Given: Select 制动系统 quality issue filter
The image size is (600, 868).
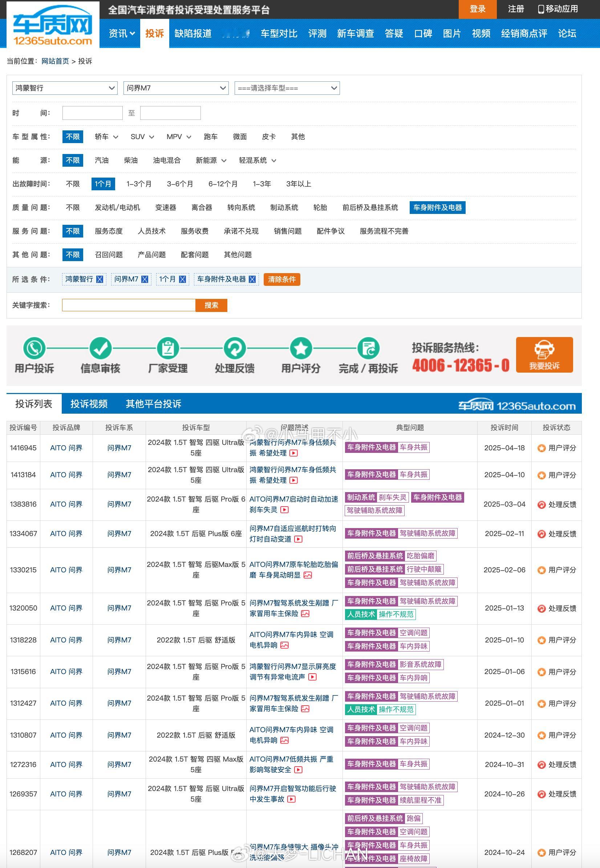Looking at the screenshot, I should (x=284, y=207).
